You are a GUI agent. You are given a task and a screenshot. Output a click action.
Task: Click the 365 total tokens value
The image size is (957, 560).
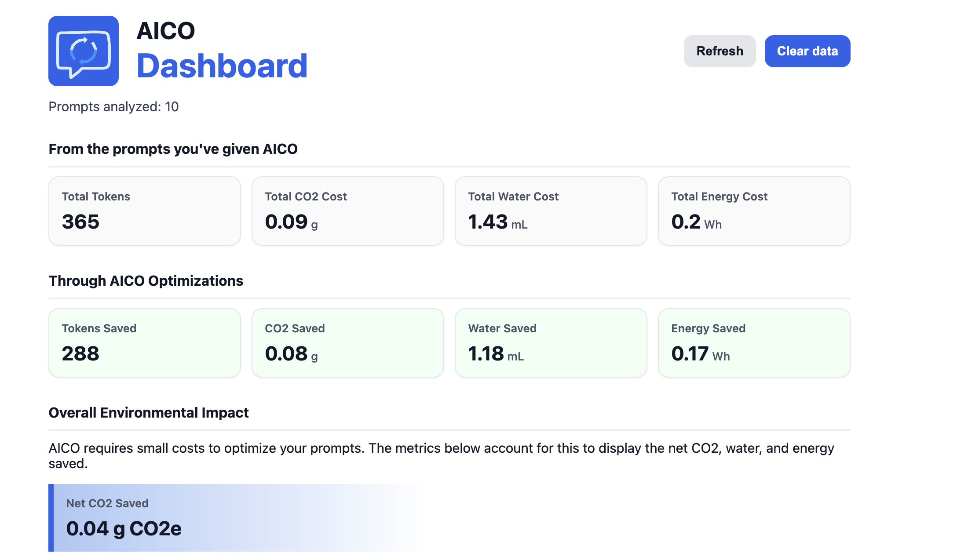80,222
